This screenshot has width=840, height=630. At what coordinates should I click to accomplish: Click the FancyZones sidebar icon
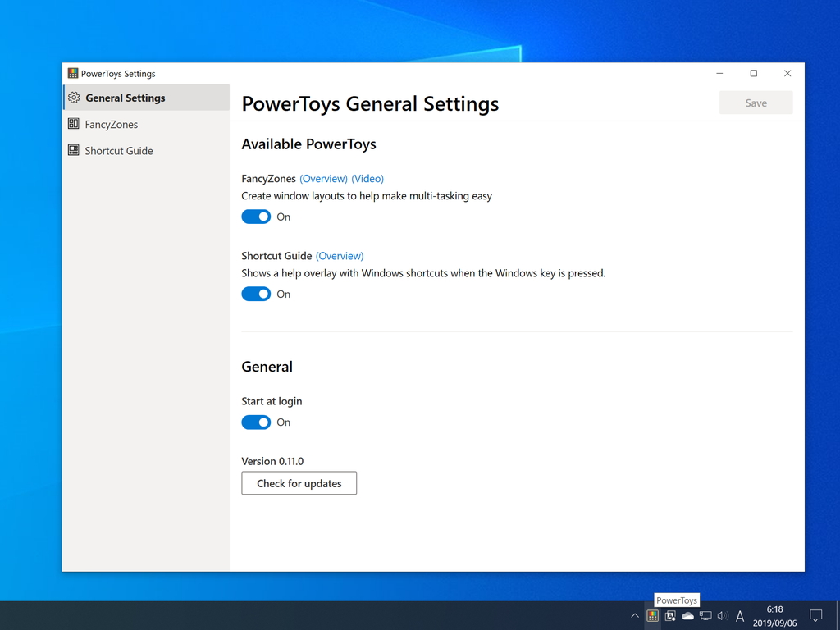point(73,124)
